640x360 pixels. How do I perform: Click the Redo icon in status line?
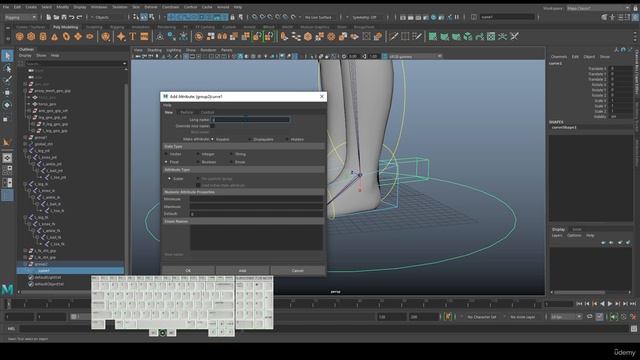click(80, 17)
